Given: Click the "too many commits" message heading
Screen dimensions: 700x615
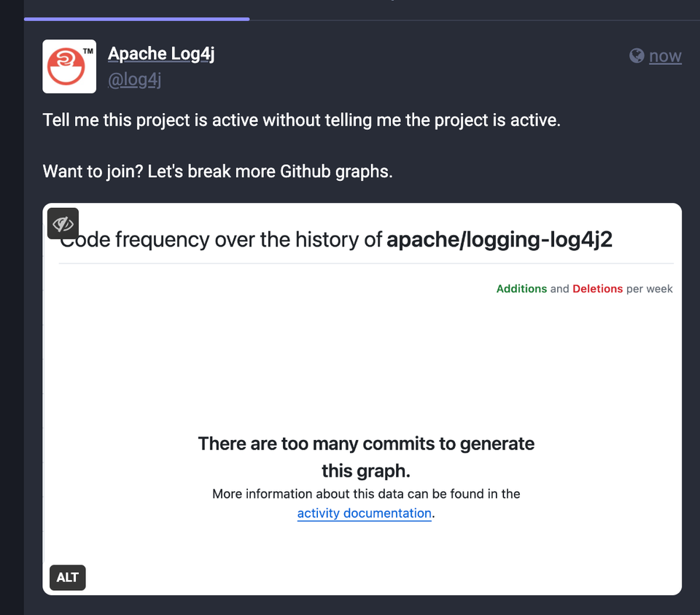Looking at the screenshot, I should [x=366, y=457].
